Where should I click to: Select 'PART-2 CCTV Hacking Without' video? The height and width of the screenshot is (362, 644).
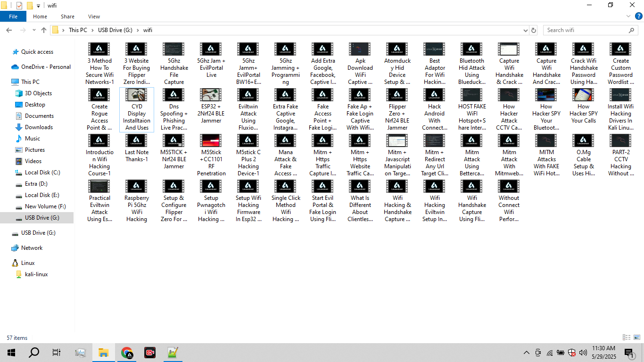[x=620, y=155]
